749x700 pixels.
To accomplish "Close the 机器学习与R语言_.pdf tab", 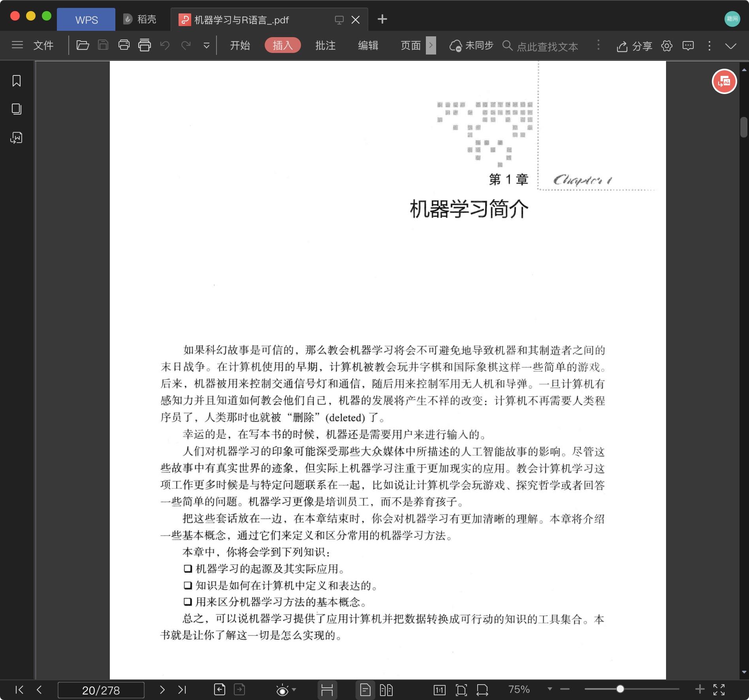I will (356, 20).
